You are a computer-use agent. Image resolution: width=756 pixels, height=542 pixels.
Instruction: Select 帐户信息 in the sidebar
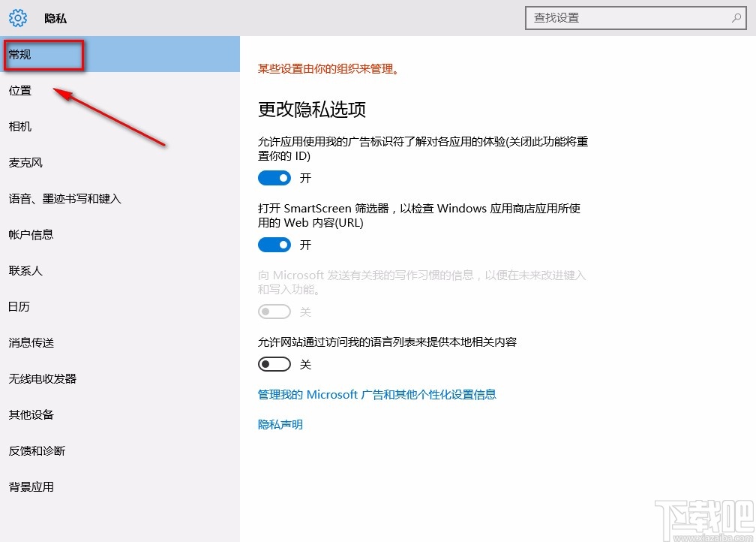coord(31,234)
